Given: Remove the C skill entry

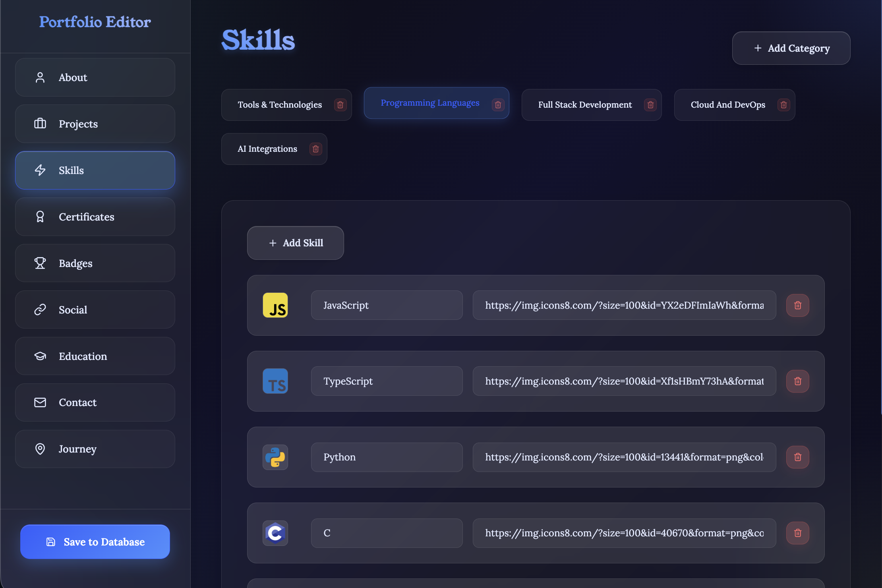Looking at the screenshot, I should tap(797, 533).
